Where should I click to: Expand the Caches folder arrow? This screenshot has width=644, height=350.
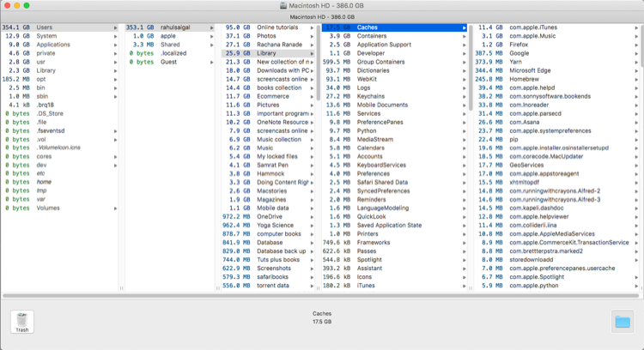(x=464, y=27)
